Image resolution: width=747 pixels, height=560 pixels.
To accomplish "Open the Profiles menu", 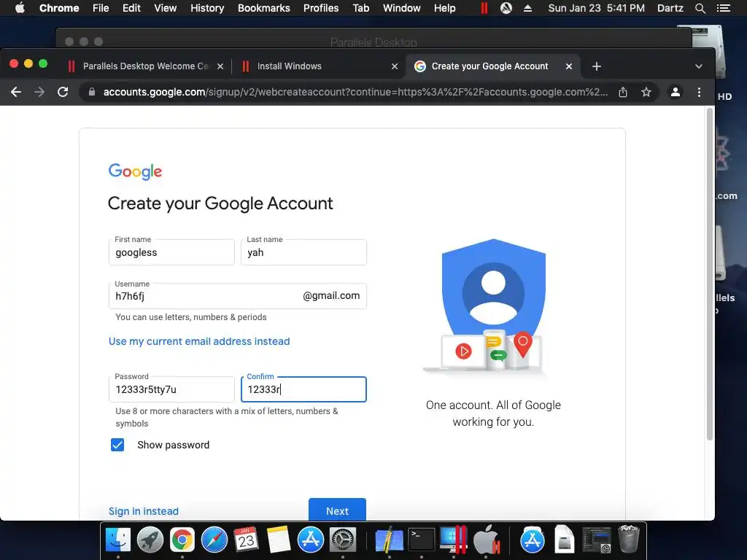I will [321, 8].
